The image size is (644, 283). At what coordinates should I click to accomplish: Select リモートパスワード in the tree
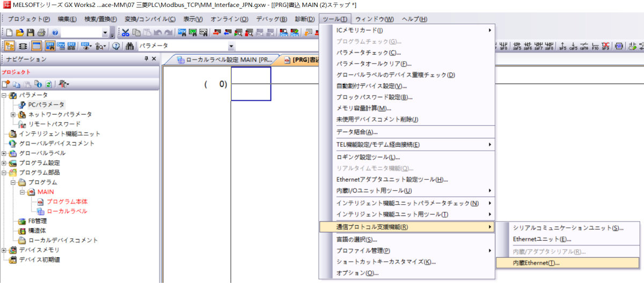(x=54, y=124)
